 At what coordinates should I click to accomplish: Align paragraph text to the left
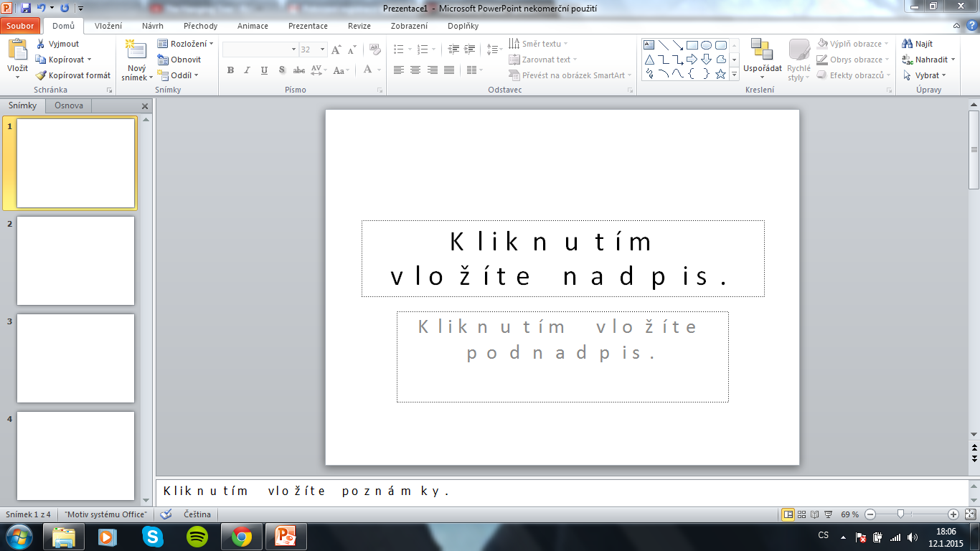(x=398, y=70)
